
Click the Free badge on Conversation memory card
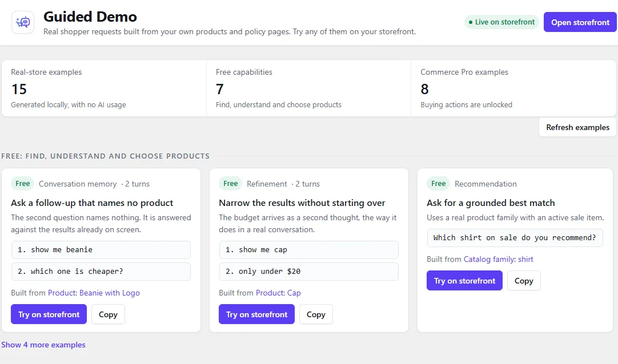(22, 183)
